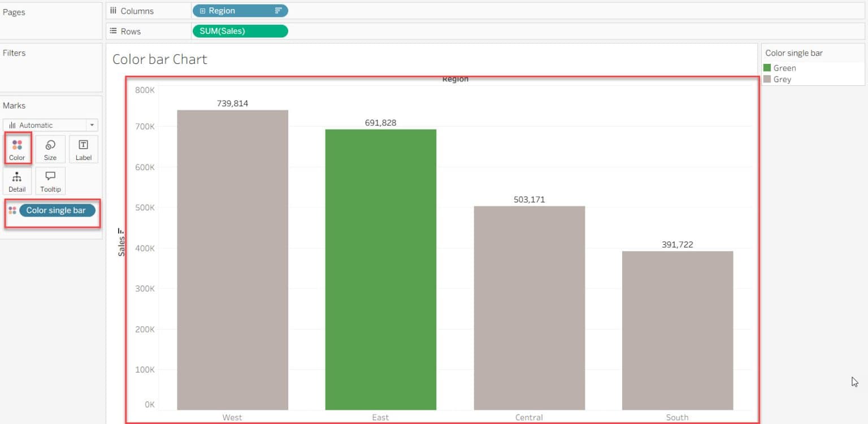
Task: Select the green East bar
Action: click(381, 270)
